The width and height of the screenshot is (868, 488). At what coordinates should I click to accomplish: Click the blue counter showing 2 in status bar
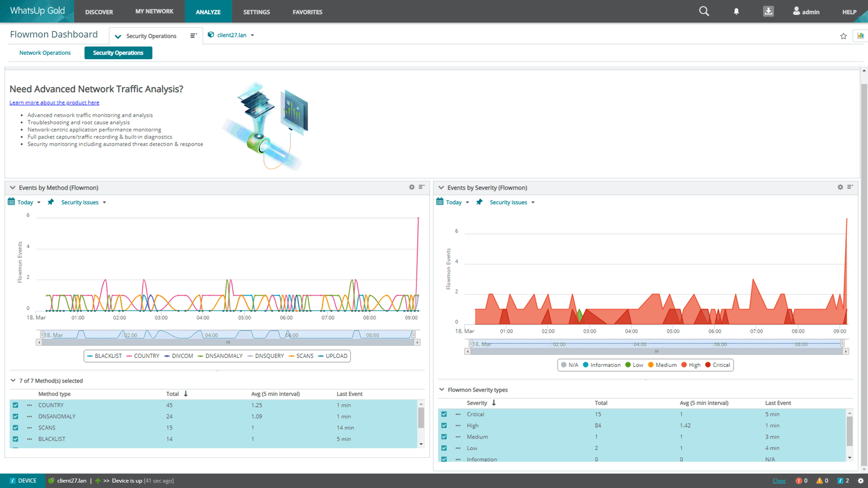(843, 481)
